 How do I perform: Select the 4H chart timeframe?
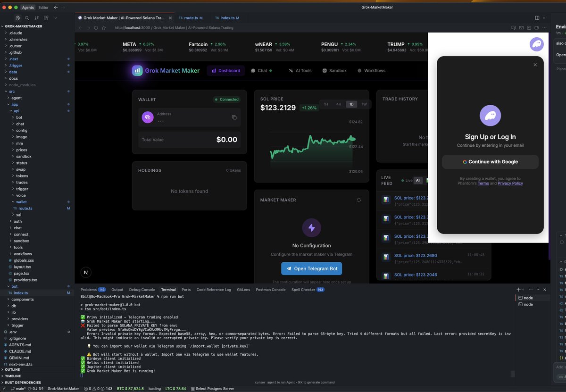click(339, 104)
